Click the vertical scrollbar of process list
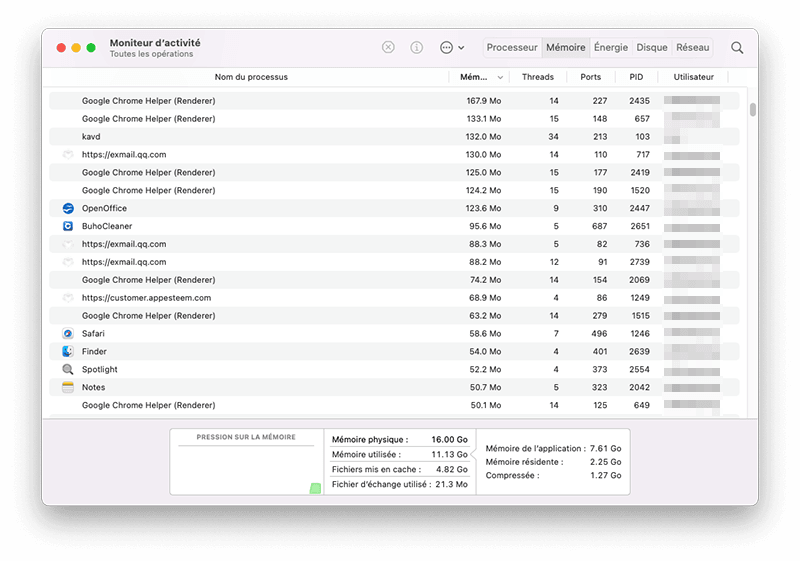This screenshot has height=561, width=800. (x=752, y=110)
